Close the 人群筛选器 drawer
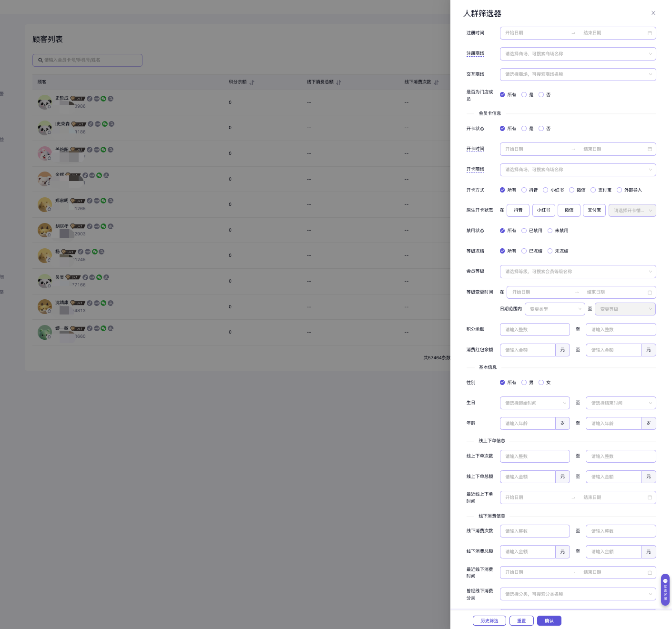 click(653, 13)
